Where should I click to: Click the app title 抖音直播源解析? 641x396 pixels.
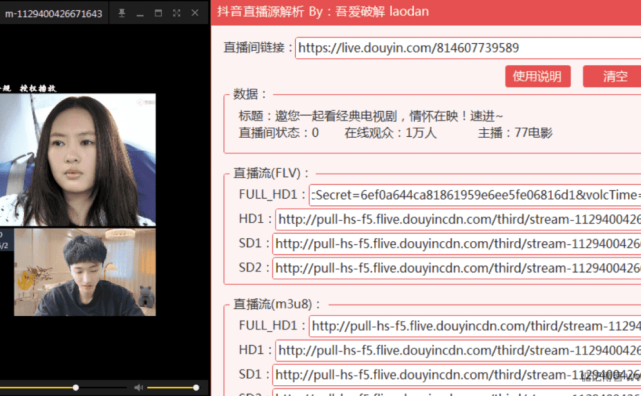(260, 11)
